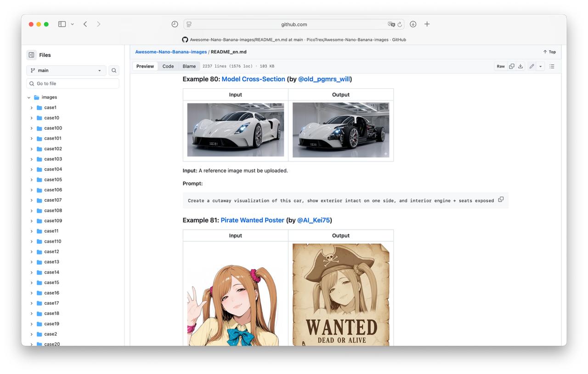This screenshot has width=588, height=374.
Task: Open the @AI_Kei75 author link
Action: pyautogui.click(x=313, y=220)
